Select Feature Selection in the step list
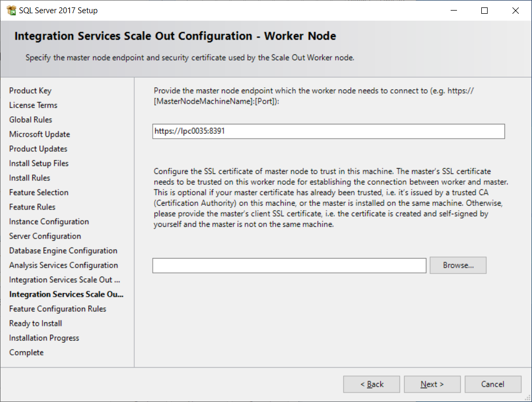Viewport: 532px width, 402px height. 39,193
